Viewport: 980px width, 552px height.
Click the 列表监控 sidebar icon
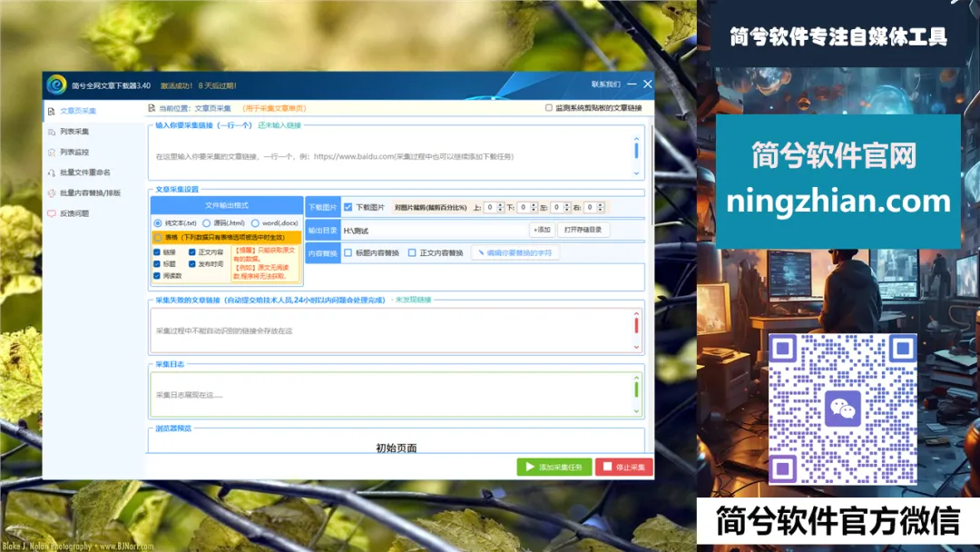(51, 153)
